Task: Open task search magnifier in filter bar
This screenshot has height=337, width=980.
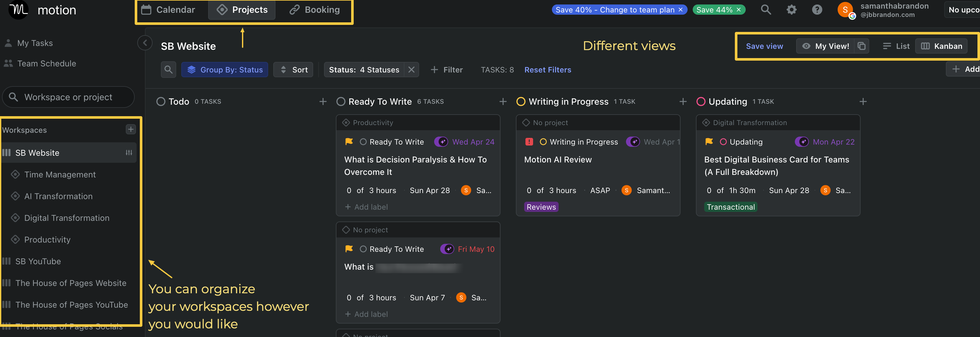Action: (x=168, y=70)
